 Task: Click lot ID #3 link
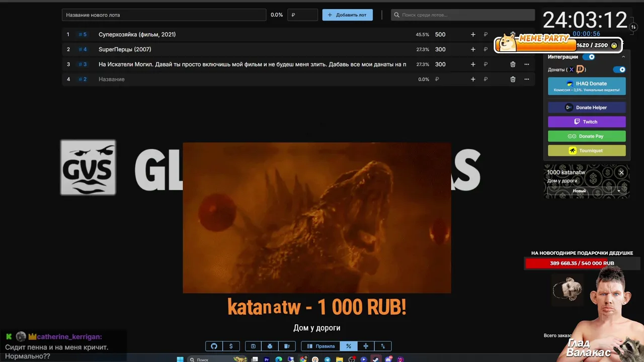pos(83,64)
